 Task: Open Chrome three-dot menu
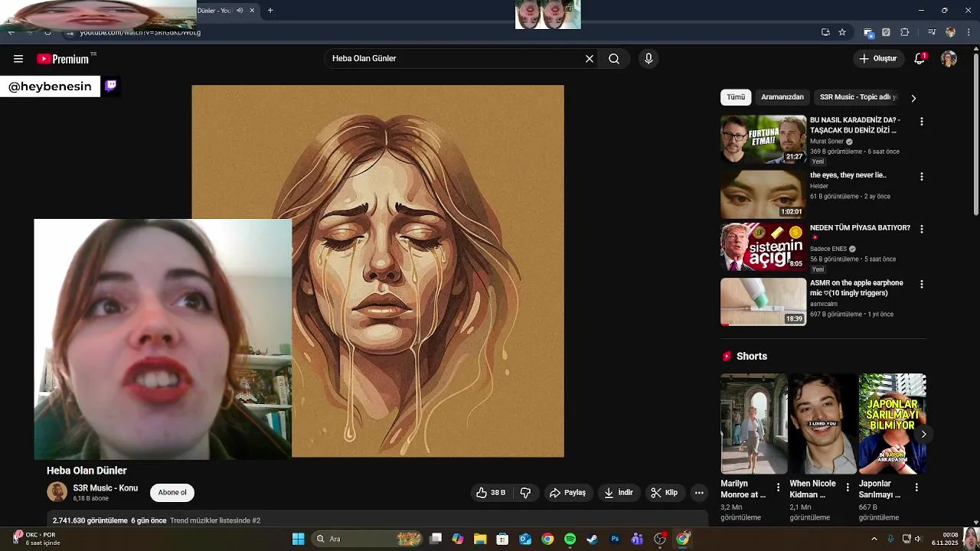pos(969,32)
